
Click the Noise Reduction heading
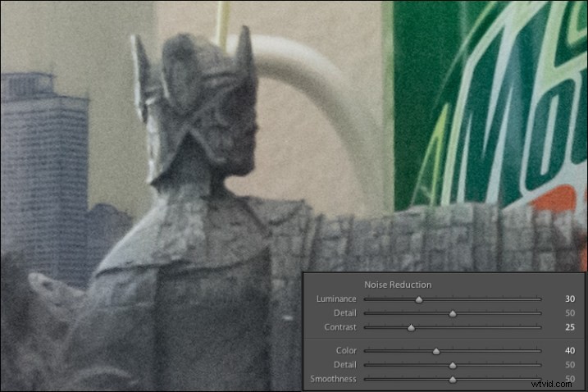pos(398,285)
